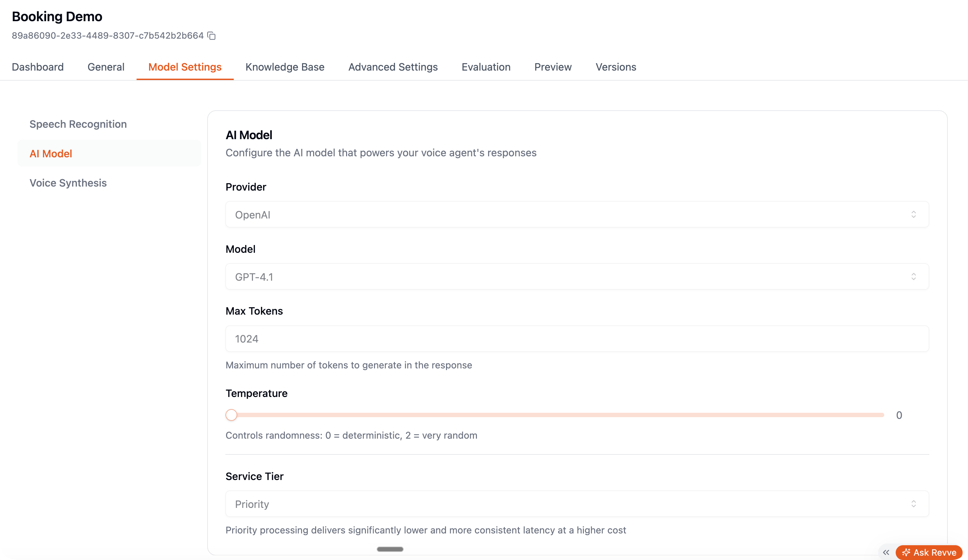Open the Advanced Settings tab
Image resolution: width=968 pixels, height=560 pixels.
coord(393,67)
